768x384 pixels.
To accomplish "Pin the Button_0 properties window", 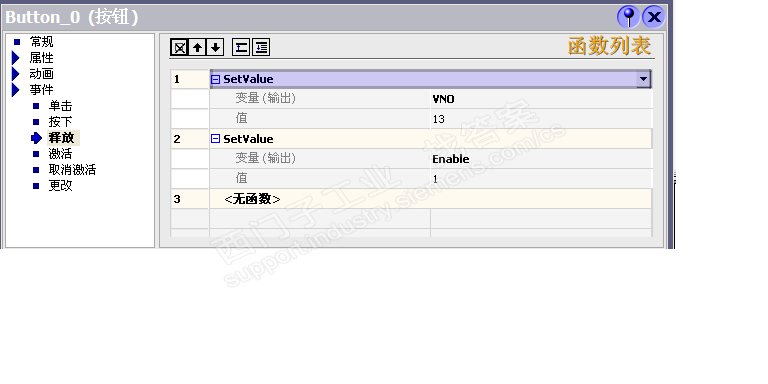I will (x=628, y=17).
